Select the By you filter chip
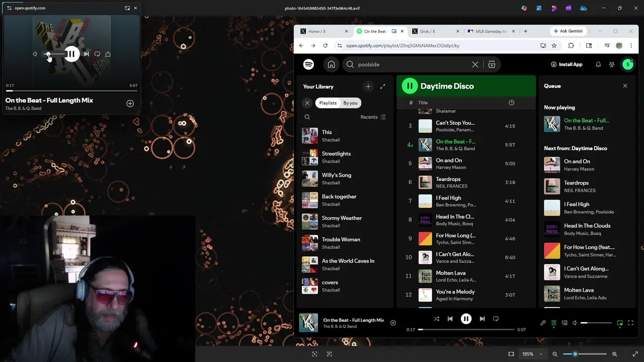The image size is (644, 362). [350, 103]
